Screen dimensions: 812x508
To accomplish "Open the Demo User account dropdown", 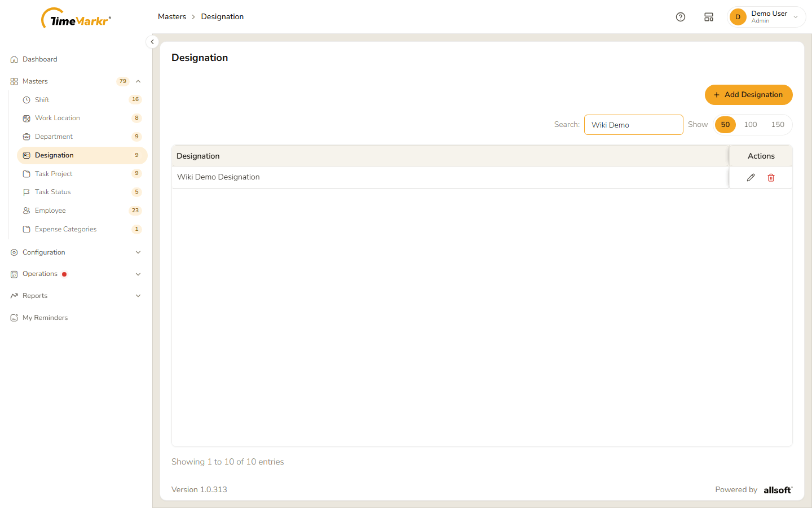I will pos(766,17).
